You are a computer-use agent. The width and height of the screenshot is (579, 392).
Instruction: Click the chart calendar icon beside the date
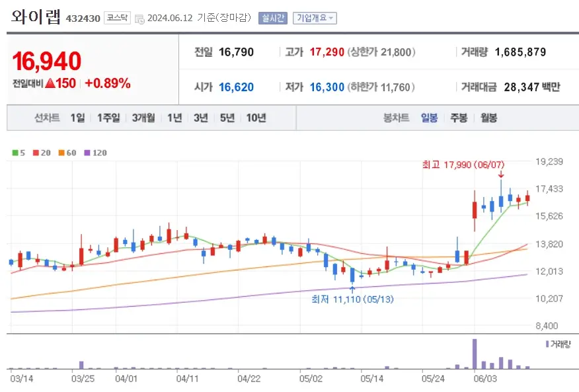(x=139, y=19)
